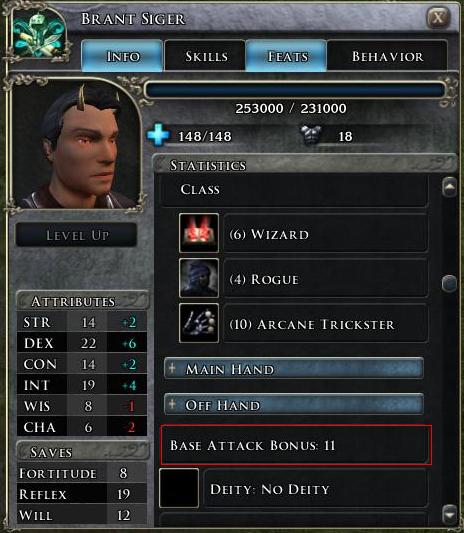
Task: Click the Wizard class icon
Action: (199, 233)
